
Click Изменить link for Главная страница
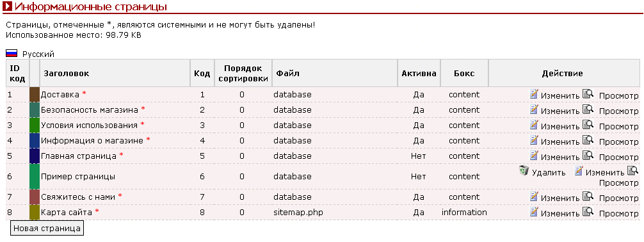[560, 157]
